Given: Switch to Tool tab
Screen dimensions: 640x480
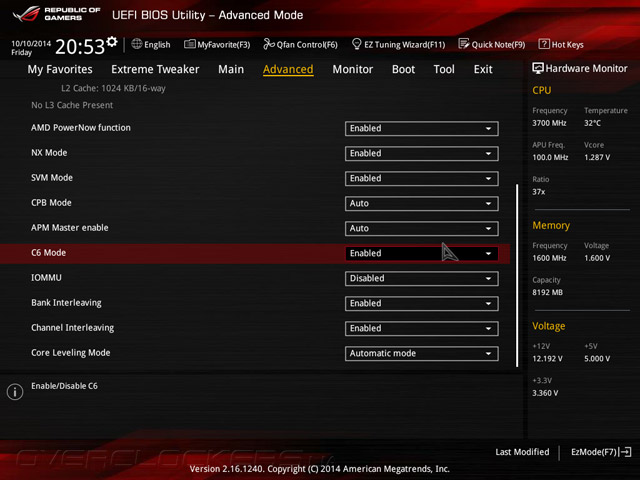Looking at the screenshot, I should point(444,69).
